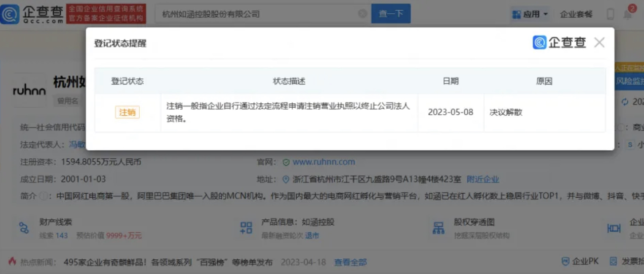Click the 查一下 search button
Screen dimensions: 644x274
pyautogui.click(x=391, y=14)
